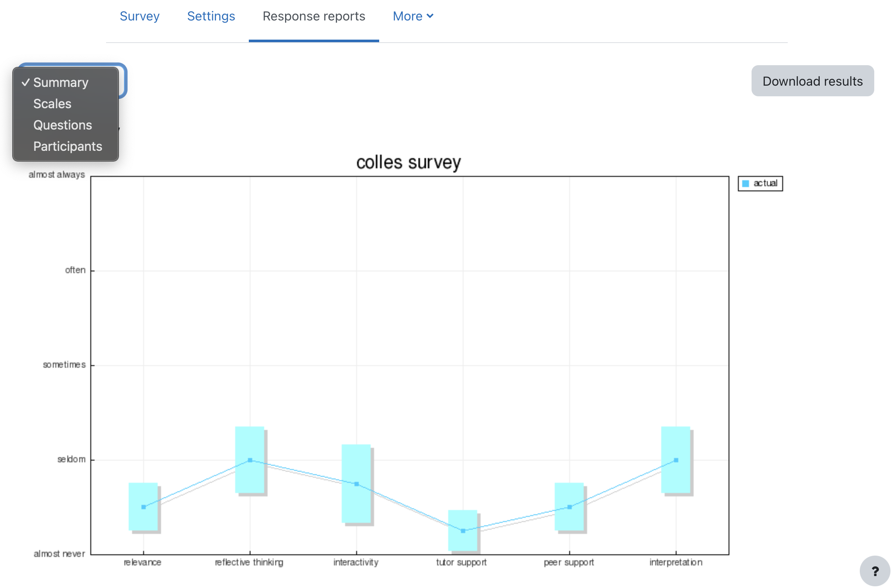Click the tutor support data point
The height and width of the screenshot is (588, 893).
(463, 530)
